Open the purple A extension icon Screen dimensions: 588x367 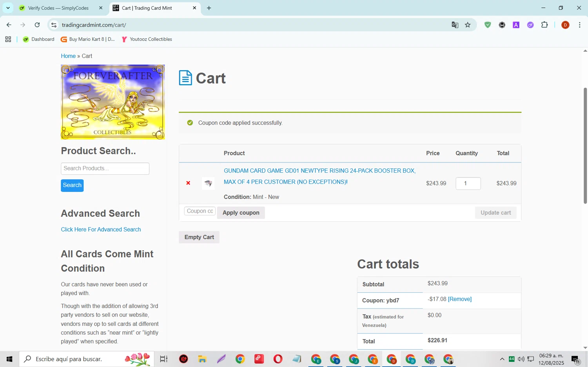coord(516,25)
